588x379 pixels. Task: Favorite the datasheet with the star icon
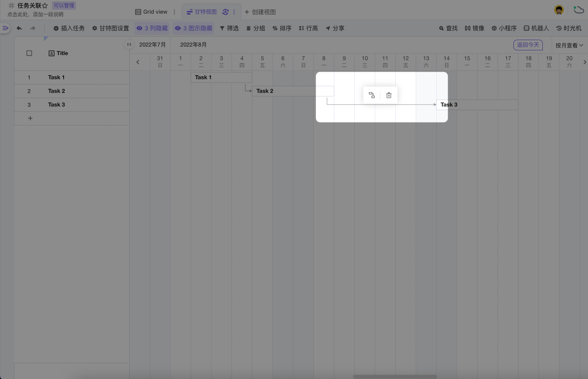[45, 6]
